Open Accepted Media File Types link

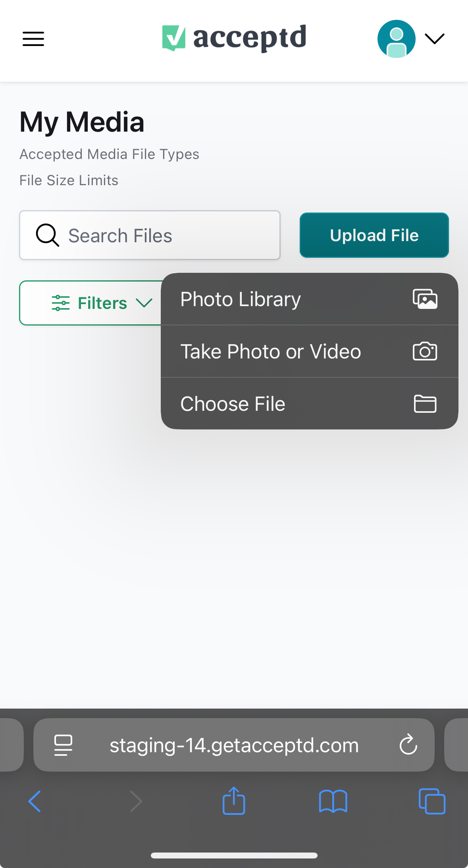(x=110, y=154)
